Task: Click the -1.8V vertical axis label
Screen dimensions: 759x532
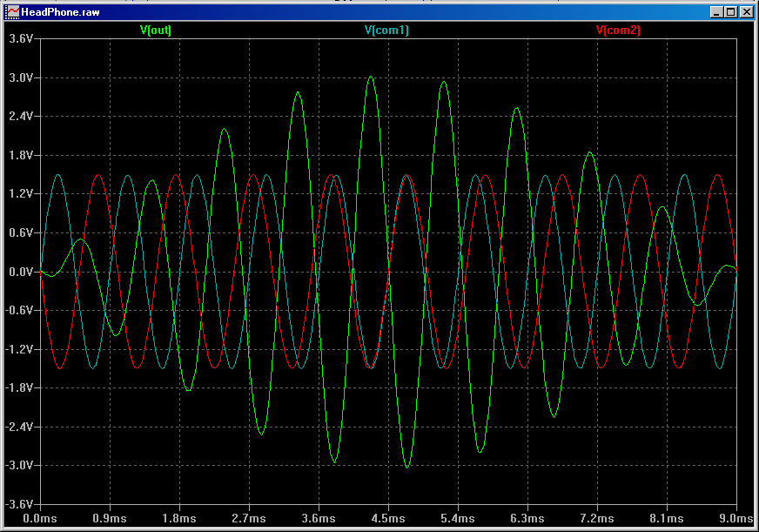Action: coord(19,387)
